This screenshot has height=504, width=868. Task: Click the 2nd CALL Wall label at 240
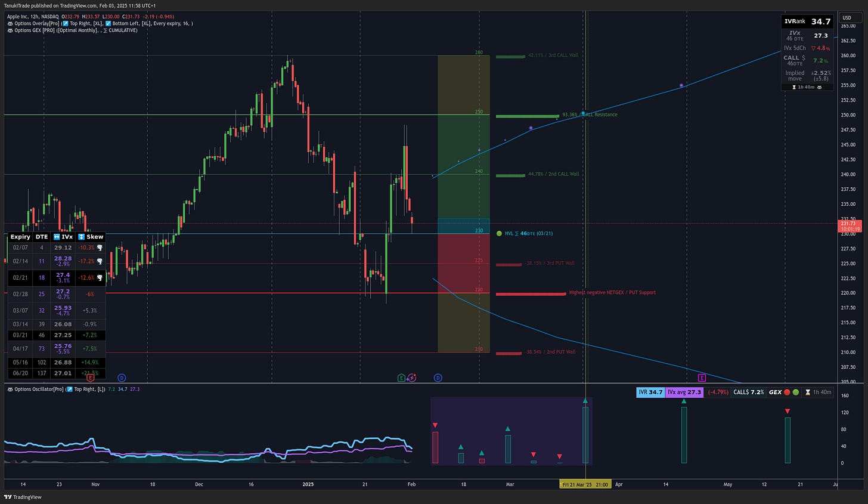(553, 174)
